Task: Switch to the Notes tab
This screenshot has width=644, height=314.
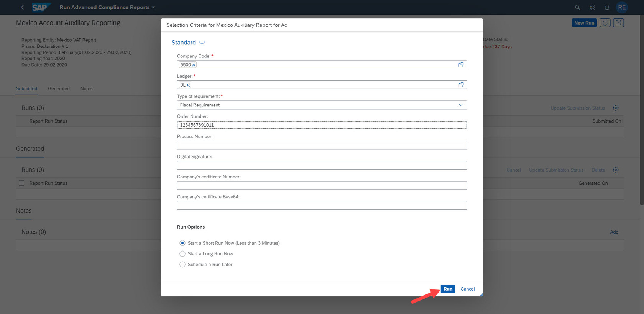Action: (x=86, y=88)
